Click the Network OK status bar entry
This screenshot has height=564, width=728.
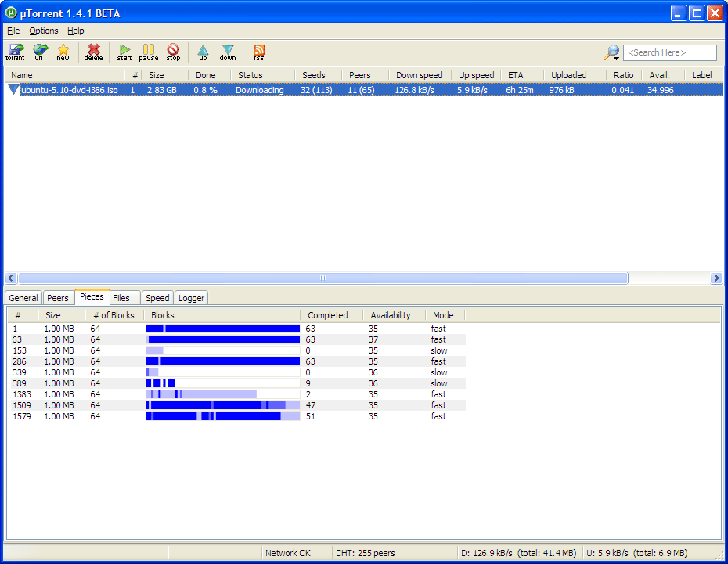tap(296, 553)
